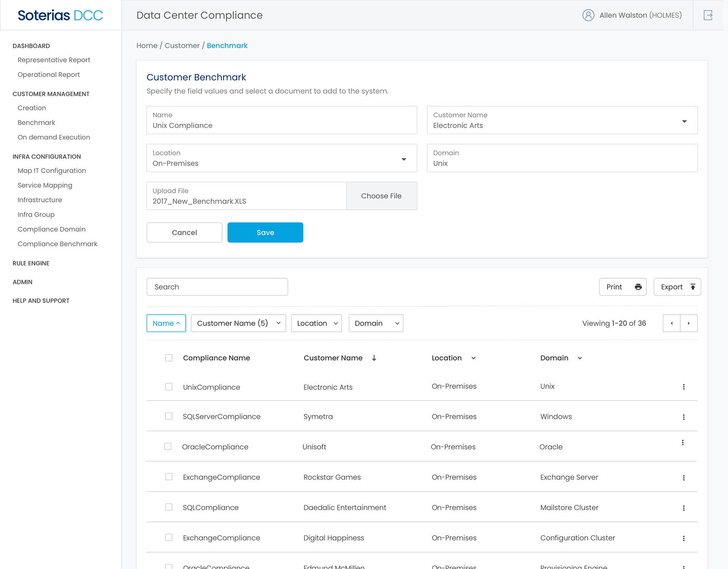Screen dimensions: 728x569
Task: Go to next page arrow
Action: coord(689,323)
